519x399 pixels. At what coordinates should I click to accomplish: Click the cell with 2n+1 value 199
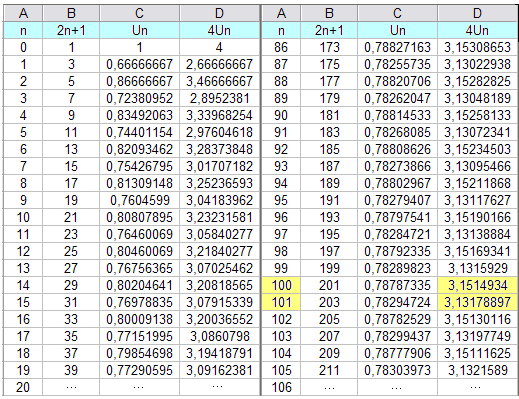click(329, 268)
